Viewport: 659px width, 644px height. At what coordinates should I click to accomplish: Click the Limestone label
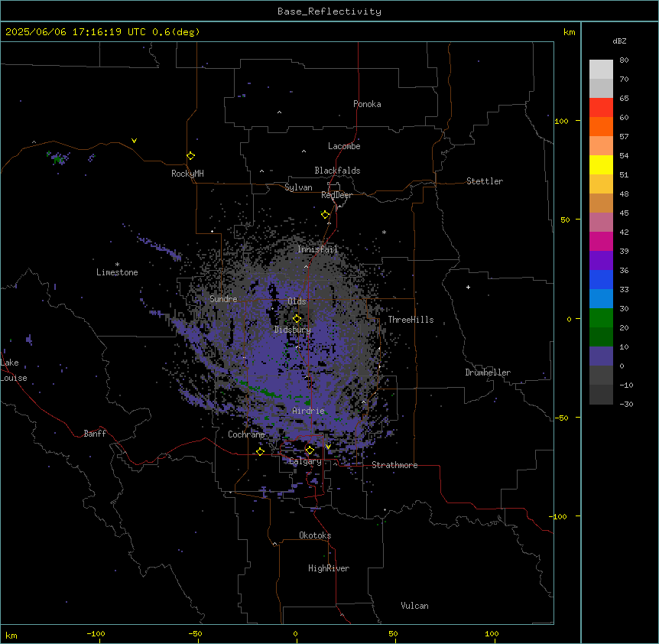tap(117, 272)
